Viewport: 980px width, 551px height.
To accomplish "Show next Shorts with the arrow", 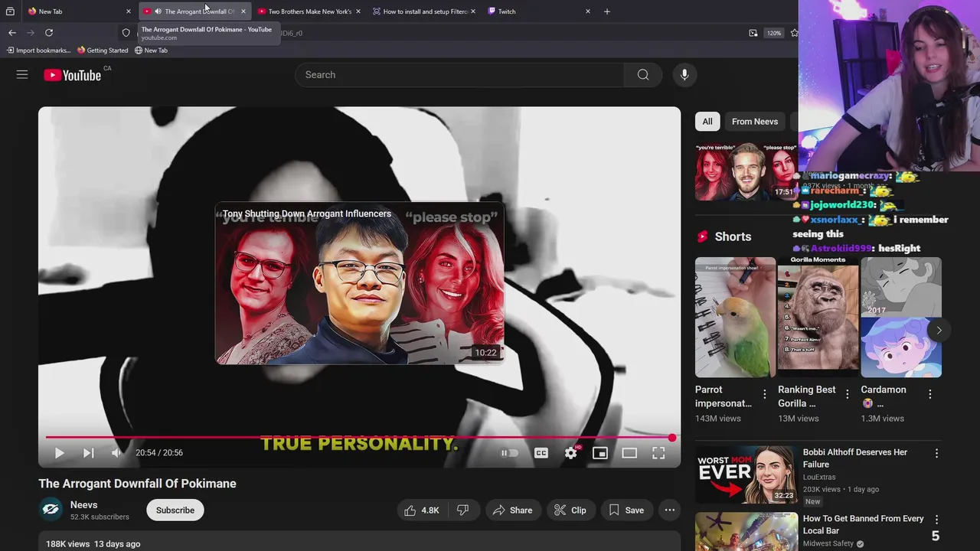I will (939, 331).
